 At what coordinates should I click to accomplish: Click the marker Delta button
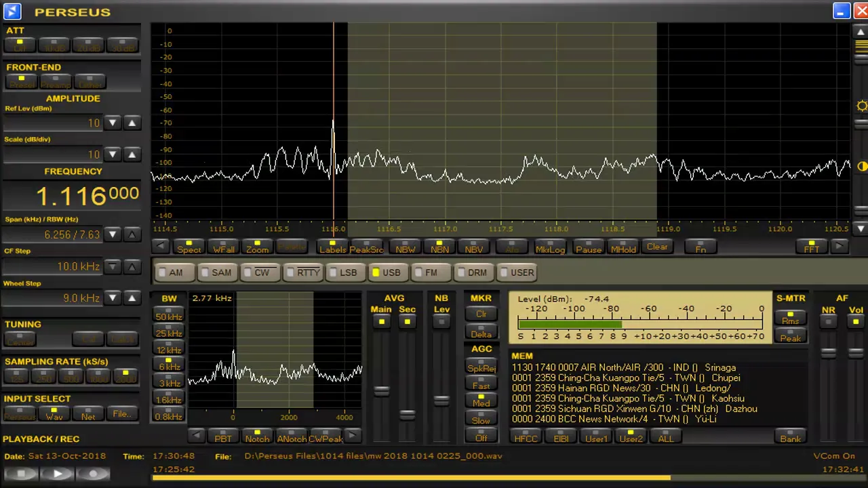tap(481, 332)
